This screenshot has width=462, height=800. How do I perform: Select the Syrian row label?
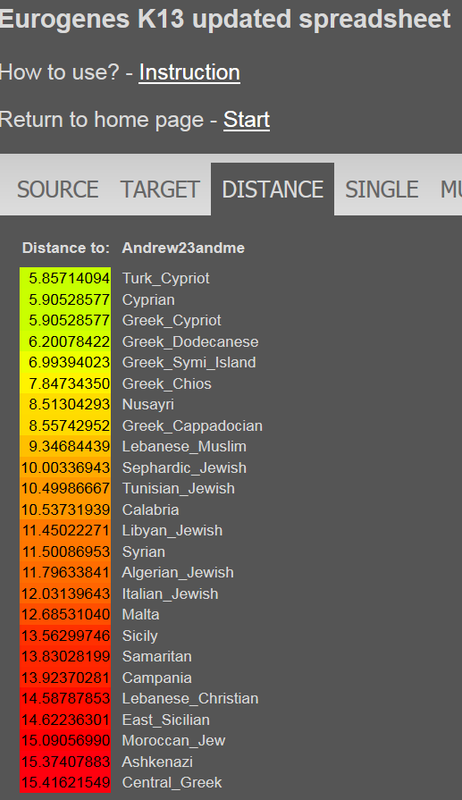pos(143,552)
